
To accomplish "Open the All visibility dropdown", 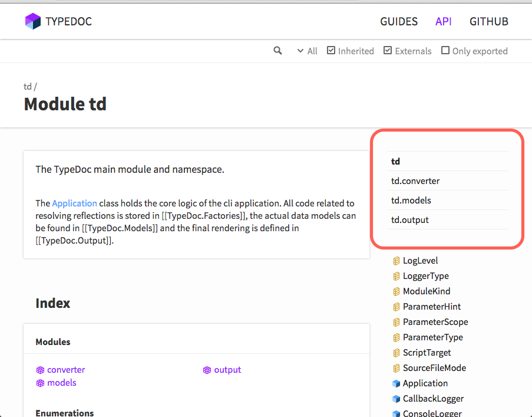I will click(x=307, y=51).
